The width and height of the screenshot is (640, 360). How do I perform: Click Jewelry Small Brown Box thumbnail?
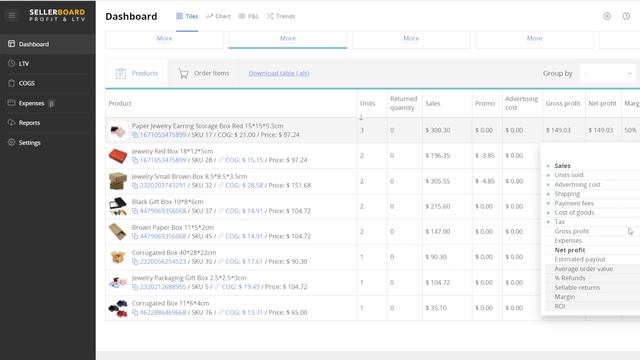pos(118,181)
